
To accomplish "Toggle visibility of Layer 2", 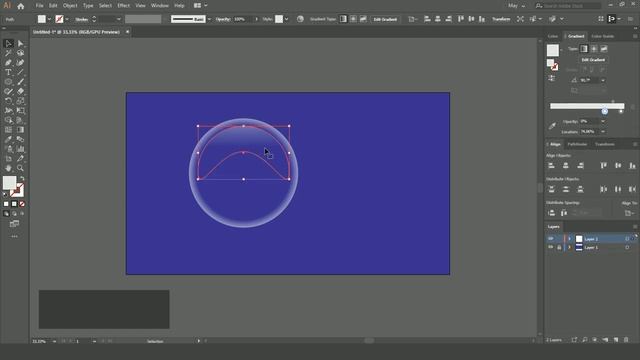I will (x=551, y=239).
